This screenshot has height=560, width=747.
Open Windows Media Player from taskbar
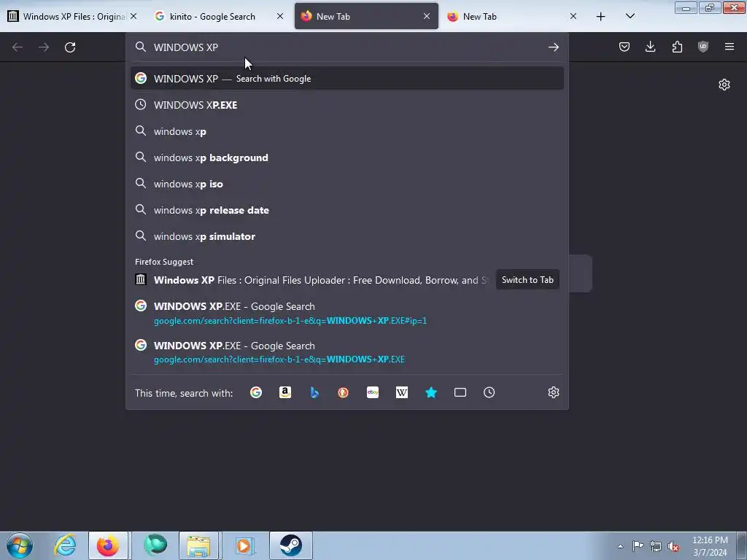coord(244,545)
